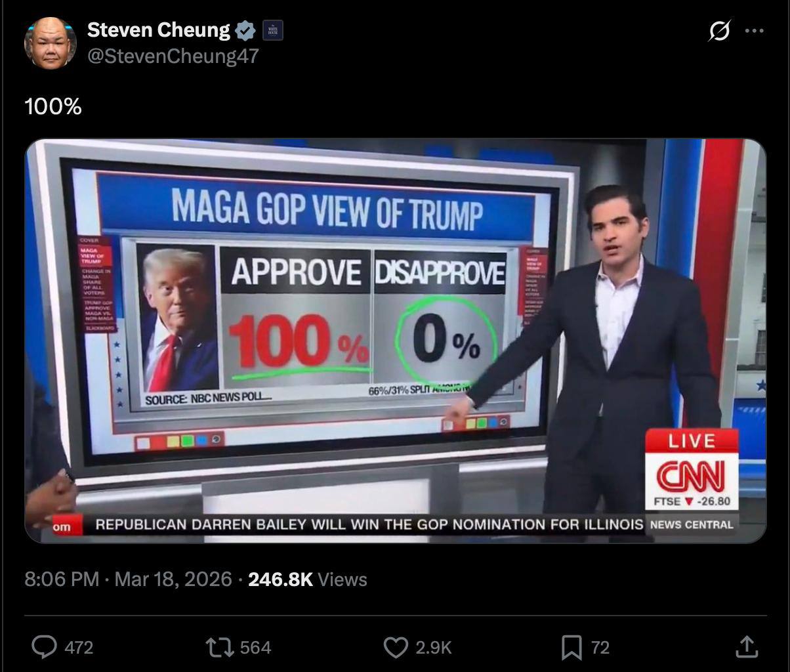Open the reply speech bubble icon
The image size is (790, 672).
(x=44, y=648)
